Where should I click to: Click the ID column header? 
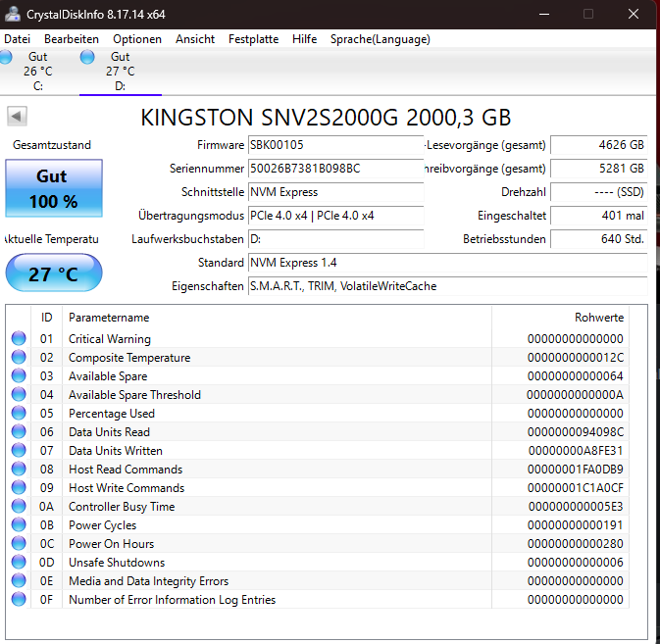(x=47, y=318)
